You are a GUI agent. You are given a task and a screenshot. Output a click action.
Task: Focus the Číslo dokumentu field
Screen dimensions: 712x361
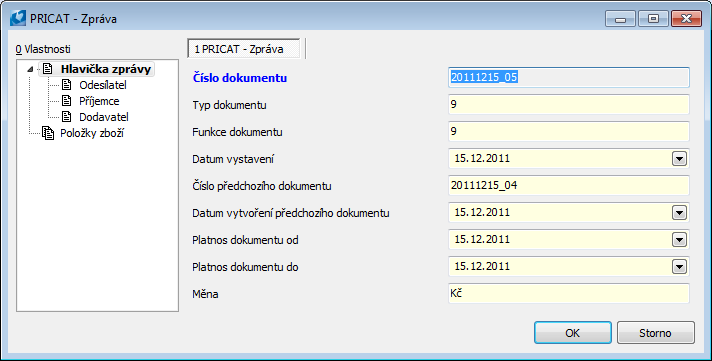(569, 78)
